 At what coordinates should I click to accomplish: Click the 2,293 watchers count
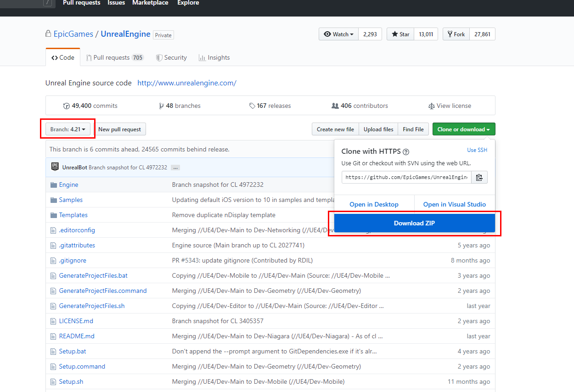(x=370, y=34)
